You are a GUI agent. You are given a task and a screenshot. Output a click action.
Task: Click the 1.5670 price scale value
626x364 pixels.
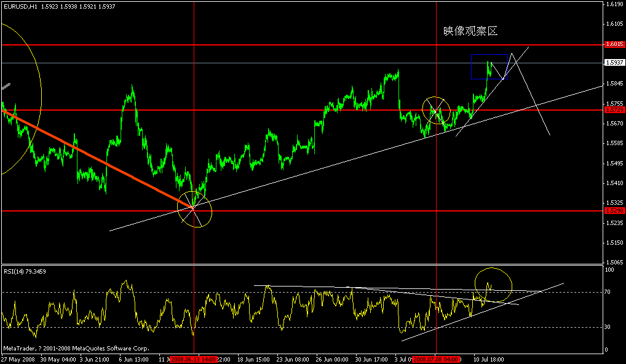coord(614,124)
